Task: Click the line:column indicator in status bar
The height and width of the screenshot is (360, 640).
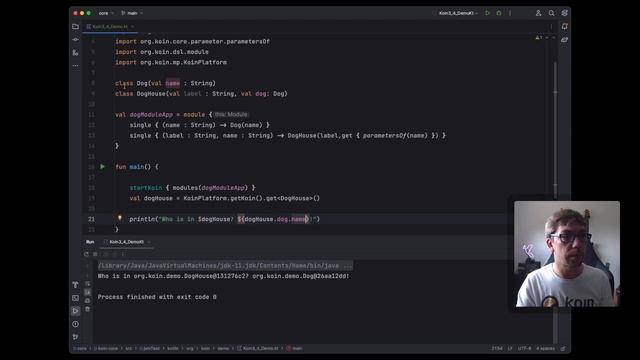Action: [x=497, y=349]
